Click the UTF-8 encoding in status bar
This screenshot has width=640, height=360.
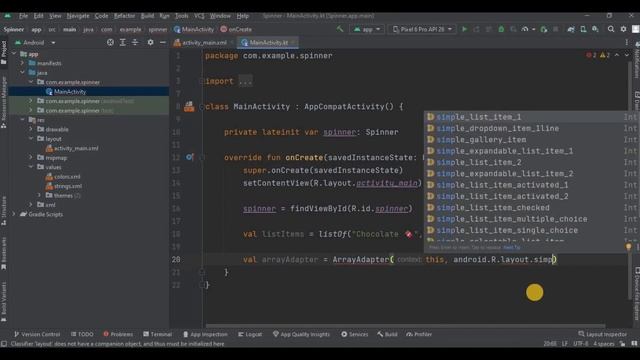580,344
